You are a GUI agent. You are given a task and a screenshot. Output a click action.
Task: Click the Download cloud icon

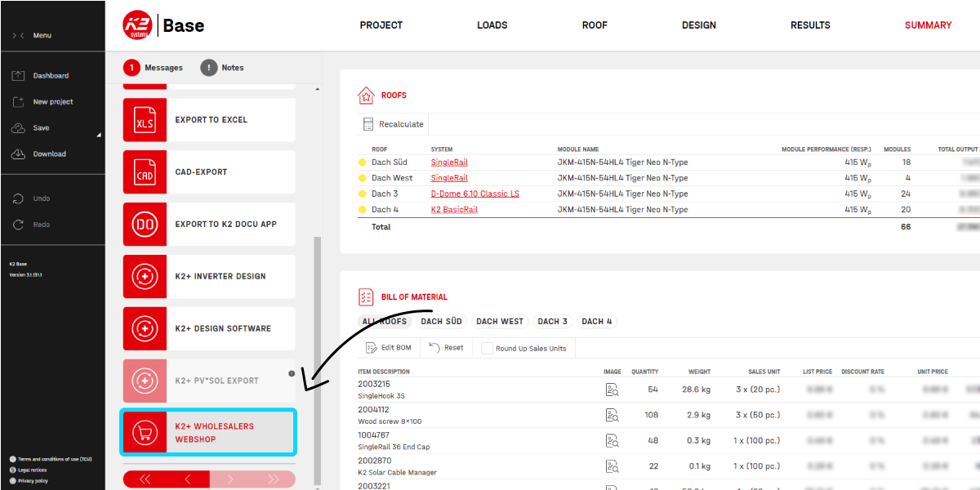point(19,154)
